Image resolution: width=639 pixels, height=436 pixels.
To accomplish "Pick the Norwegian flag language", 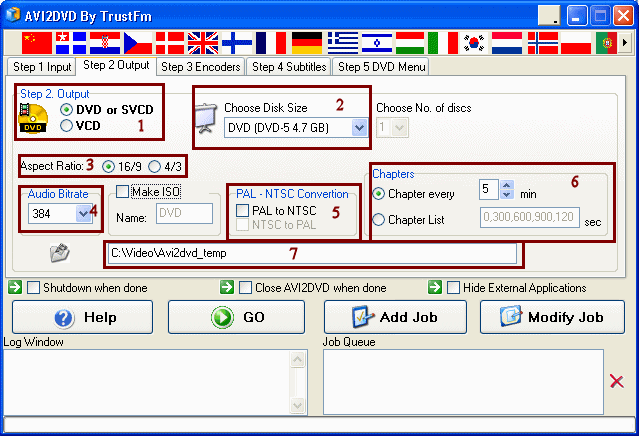I will pyautogui.click(x=543, y=43).
